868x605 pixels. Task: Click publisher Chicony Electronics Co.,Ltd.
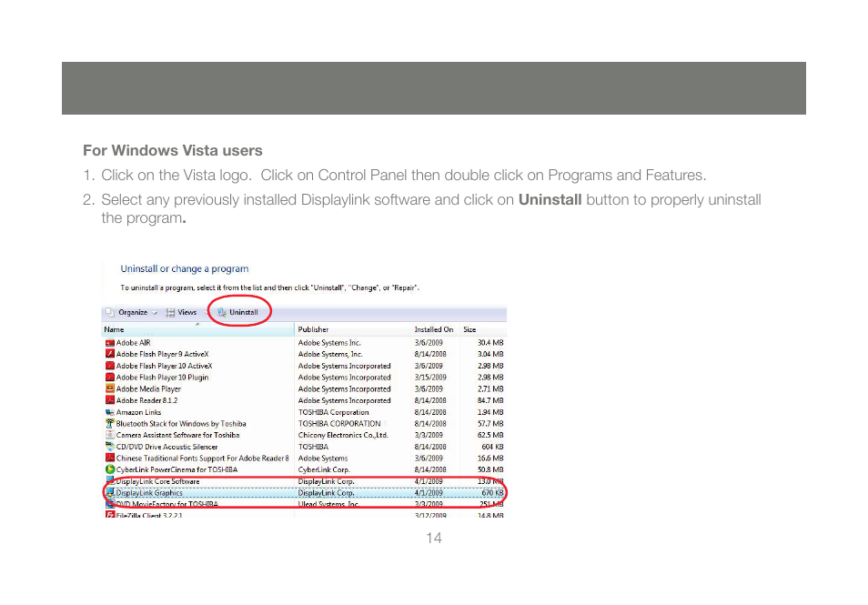point(343,435)
